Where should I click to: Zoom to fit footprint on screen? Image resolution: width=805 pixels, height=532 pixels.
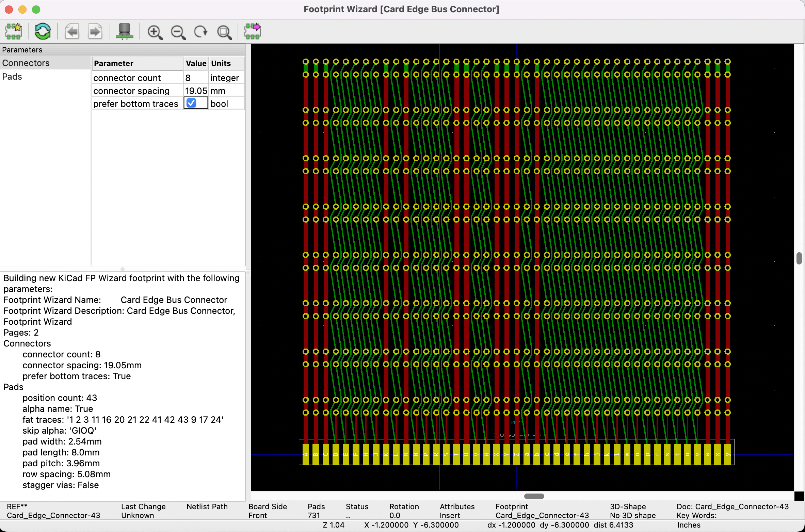224,32
